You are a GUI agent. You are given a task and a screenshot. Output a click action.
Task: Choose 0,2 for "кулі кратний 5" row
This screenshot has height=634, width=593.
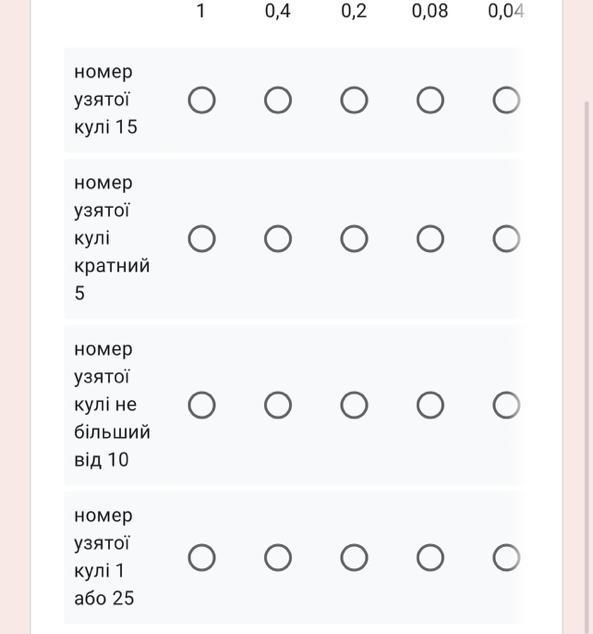coord(354,239)
